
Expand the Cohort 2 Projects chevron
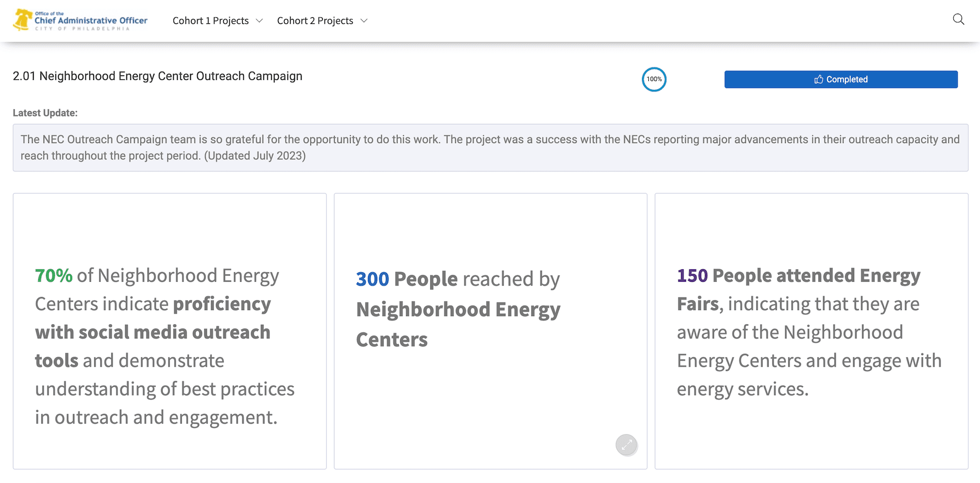(x=364, y=21)
